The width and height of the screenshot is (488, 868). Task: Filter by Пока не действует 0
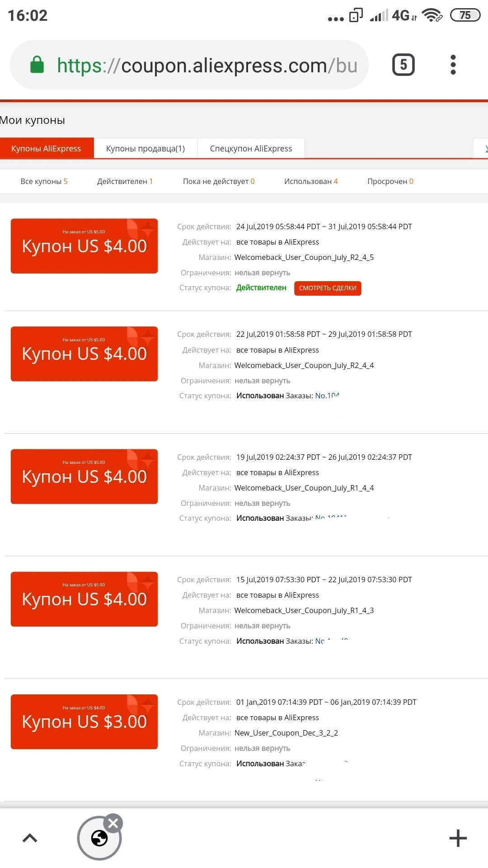coord(219,181)
